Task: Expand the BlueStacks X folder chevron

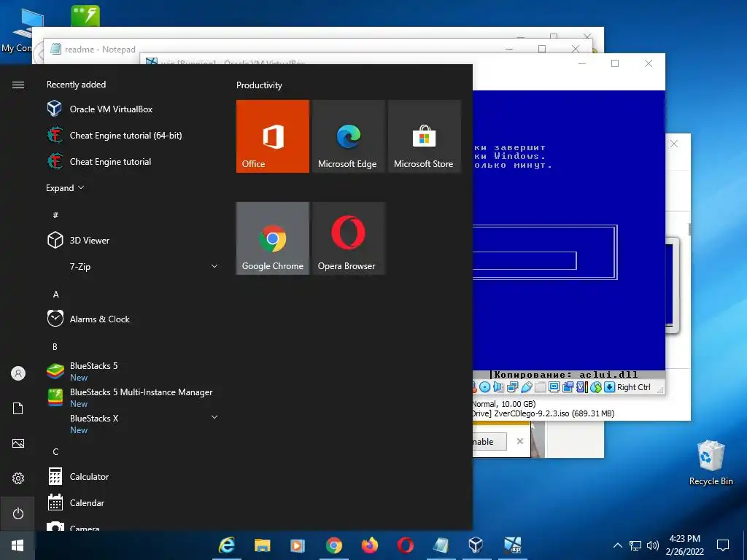Action: [x=214, y=417]
